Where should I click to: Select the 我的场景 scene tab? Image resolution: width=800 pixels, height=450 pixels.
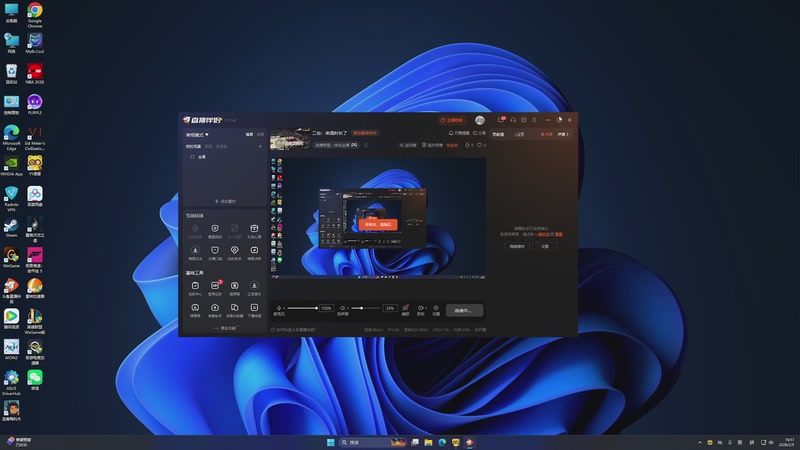pos(193,146)
